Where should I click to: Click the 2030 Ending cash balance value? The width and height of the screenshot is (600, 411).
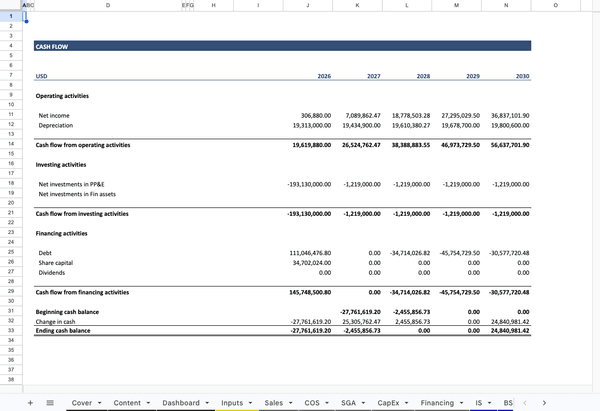click(x=510, y=330)
